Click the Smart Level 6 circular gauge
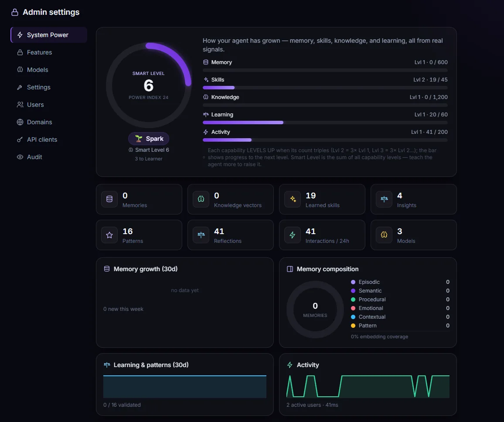Image resolution: width=504 pixels, height=422 pixels. click(x=149, y=85)
